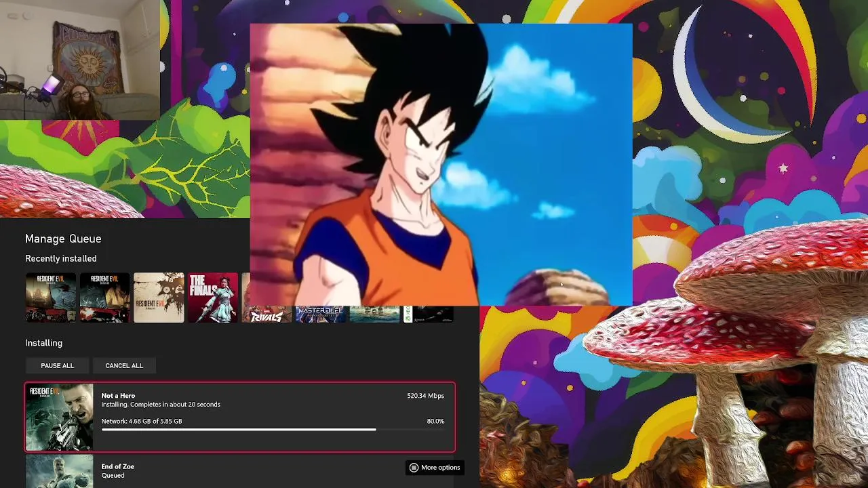Click the Not a Hero download progress bar
Screen dimensions: 868x488
pos(273,430)
